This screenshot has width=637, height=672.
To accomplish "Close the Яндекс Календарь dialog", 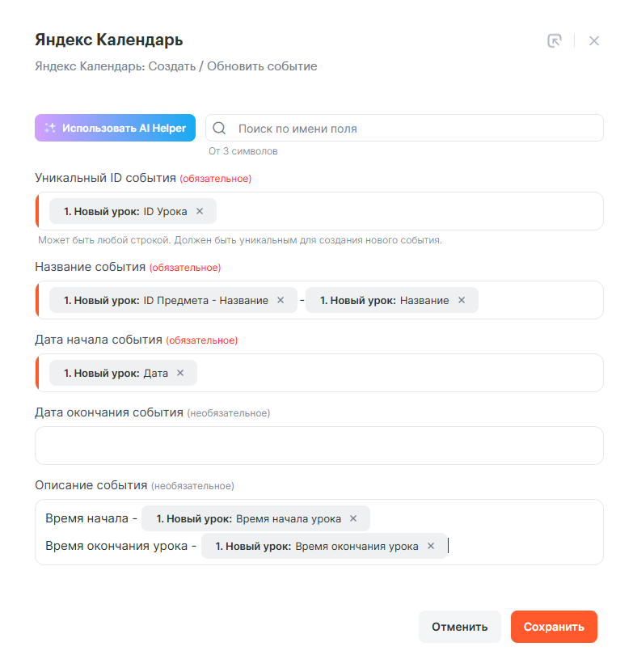I will [594, 41].
